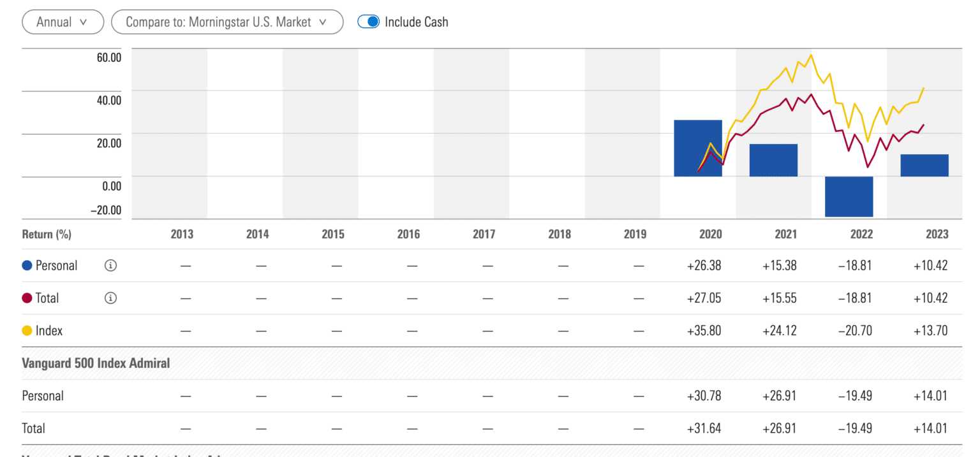Click the yellow Index legend dot

pyautogui.click(x=27, y=331)
